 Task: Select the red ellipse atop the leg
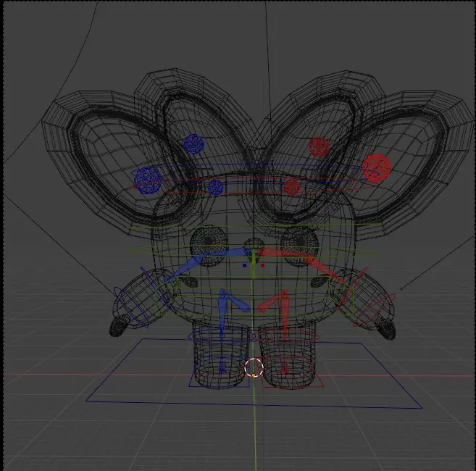285,336
